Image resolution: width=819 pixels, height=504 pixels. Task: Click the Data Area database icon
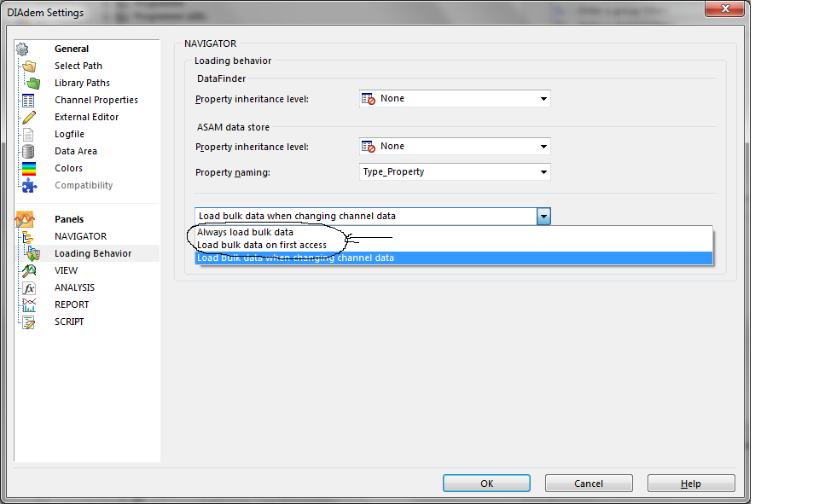tap(28, 152)
